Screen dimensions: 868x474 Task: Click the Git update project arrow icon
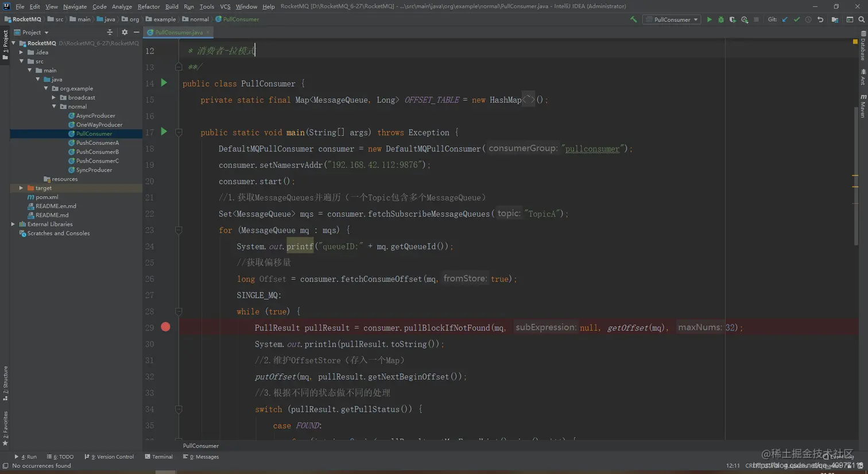pos(785,20)
